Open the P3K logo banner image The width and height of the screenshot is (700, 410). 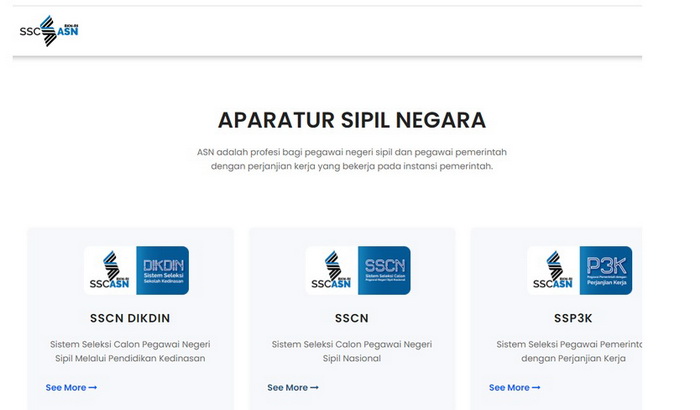tap(579, 270)
